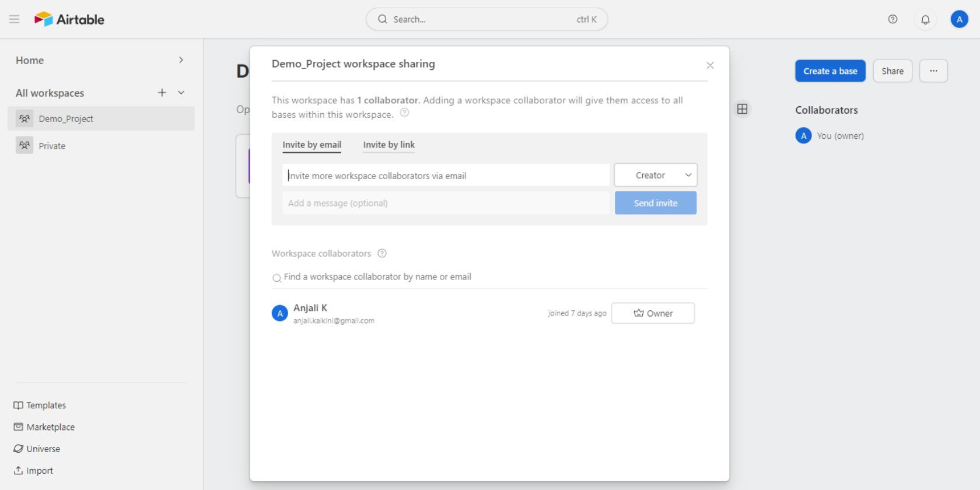
Task: Switch to Invite by link tab
Action: 388,145
